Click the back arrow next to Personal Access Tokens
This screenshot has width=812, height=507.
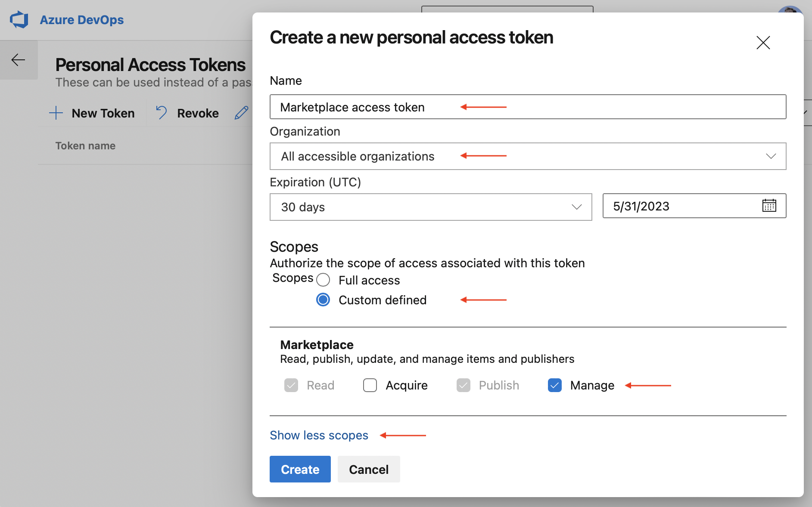(x=18, y=60)
